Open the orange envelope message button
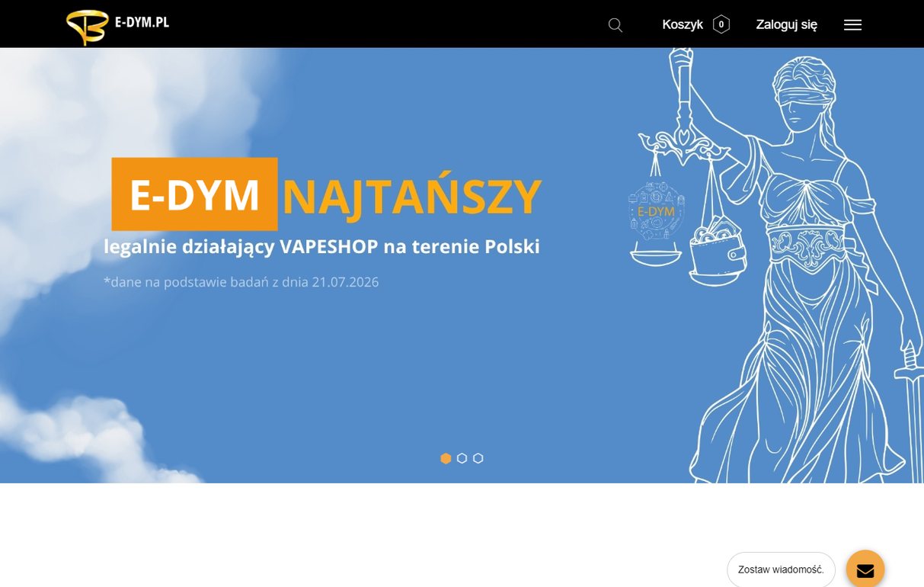The image size is (924, 587). [865, 569]
